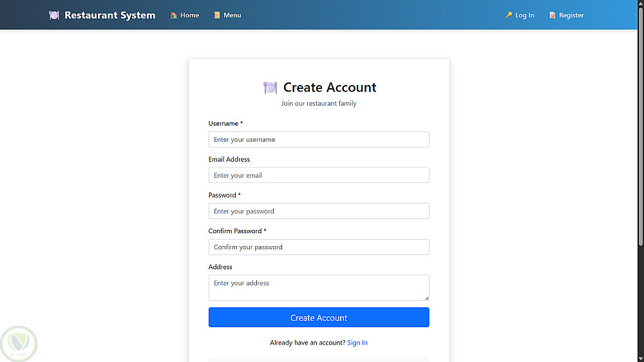Open the Home navigation item
This screenshot has height=362, width=644.
tap(189, 15)
